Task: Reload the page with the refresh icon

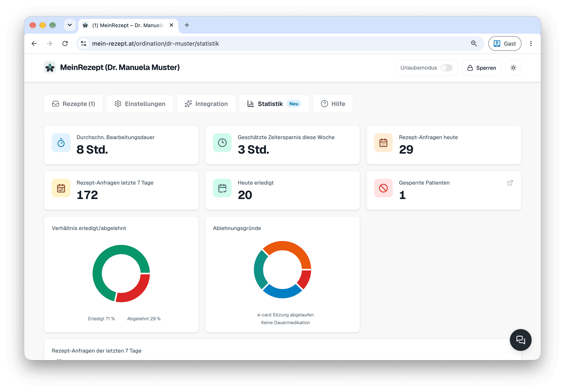Action: click(x=65, y=44)
